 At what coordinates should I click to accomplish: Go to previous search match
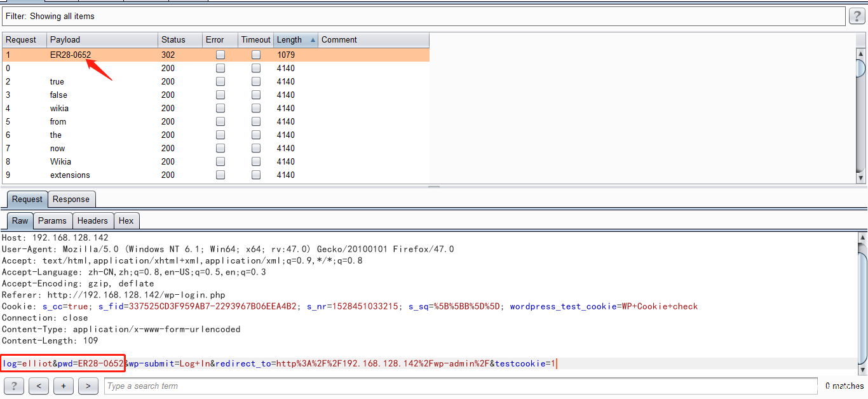point(39,386)
